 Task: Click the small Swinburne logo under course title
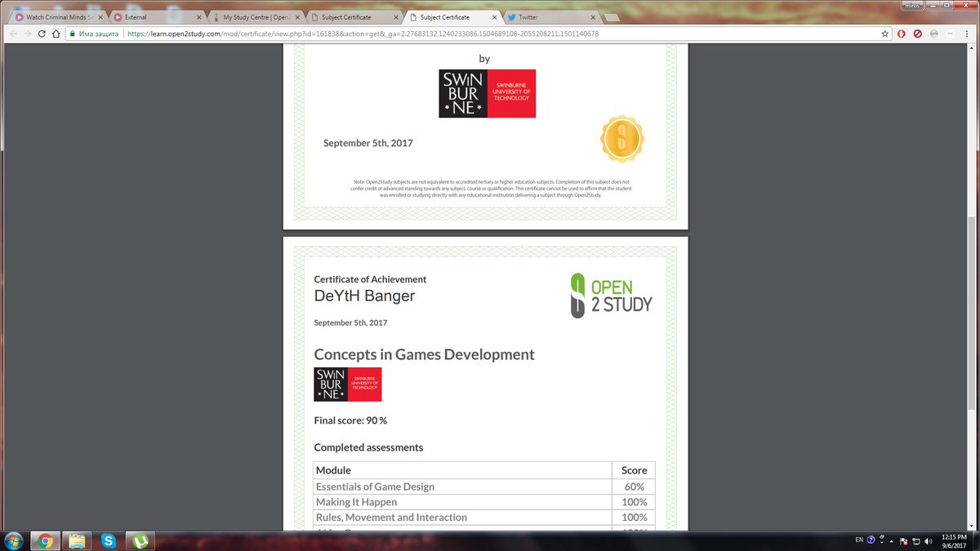pyautogui.click(x=347, y=384)
